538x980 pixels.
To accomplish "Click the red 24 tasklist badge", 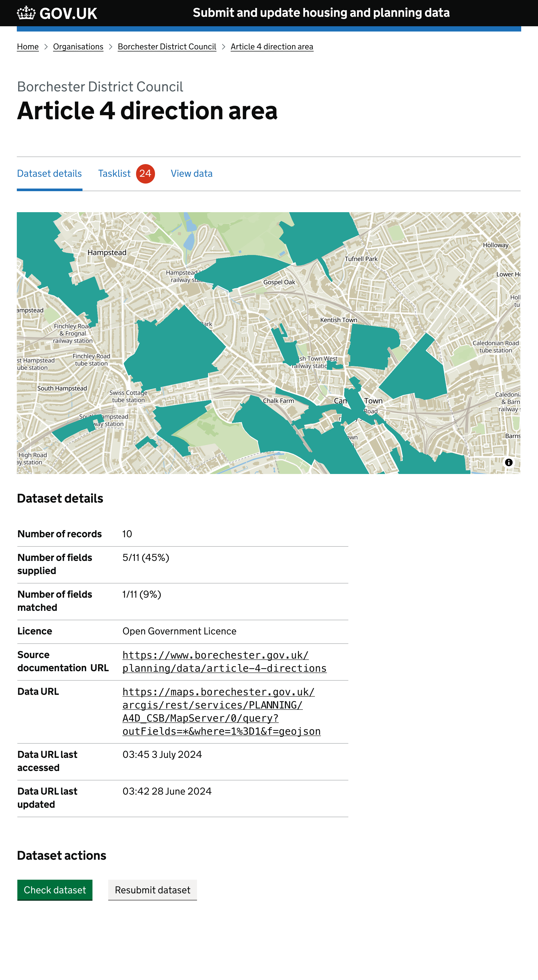I will point(145,174).
